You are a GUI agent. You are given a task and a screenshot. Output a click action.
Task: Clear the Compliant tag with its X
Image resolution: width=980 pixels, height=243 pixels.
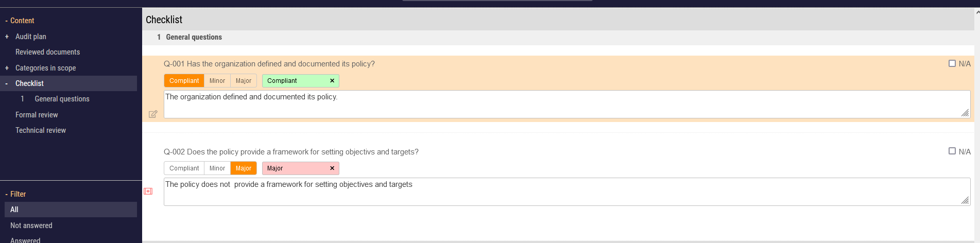332,81
